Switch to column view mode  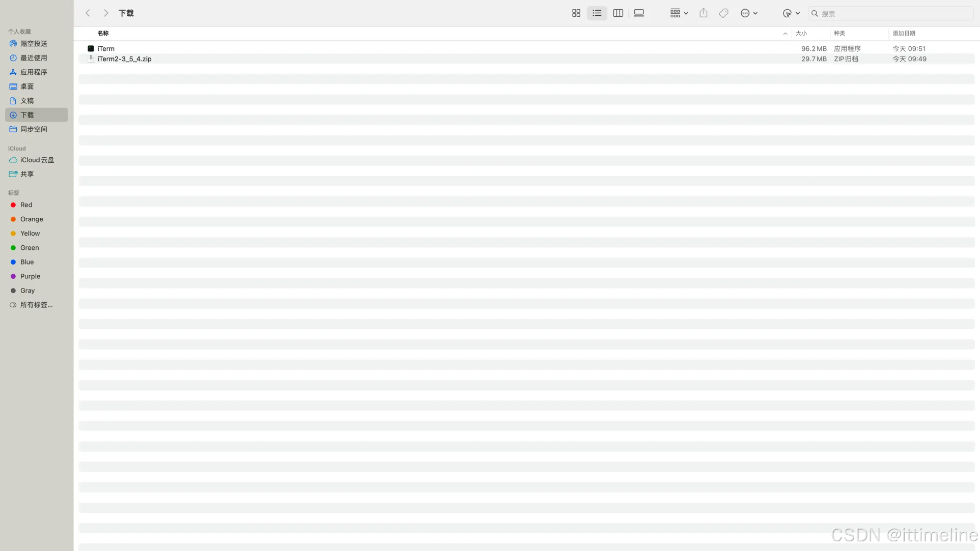pyautogui.click(x=618, y=13)
